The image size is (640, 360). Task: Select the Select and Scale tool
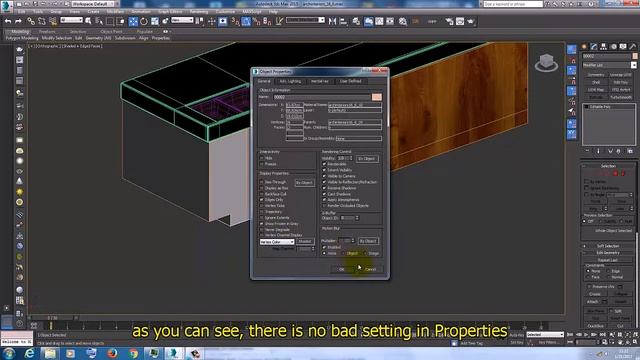pos(155,21)
